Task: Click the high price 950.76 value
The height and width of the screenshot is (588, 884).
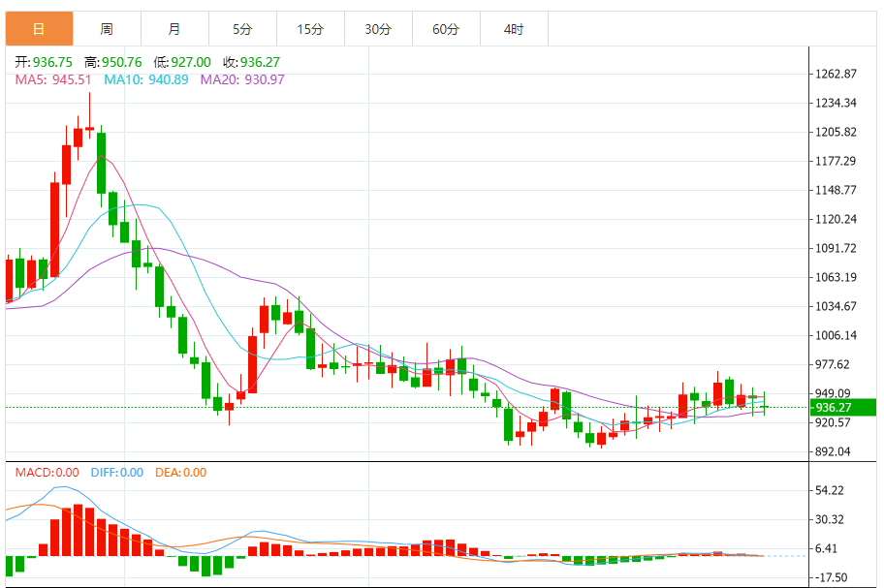Action: [122, 62]
